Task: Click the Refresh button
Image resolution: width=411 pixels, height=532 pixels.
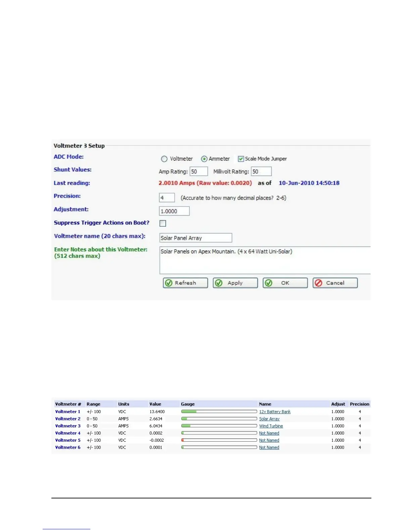Action: click(x=185, y=283)
